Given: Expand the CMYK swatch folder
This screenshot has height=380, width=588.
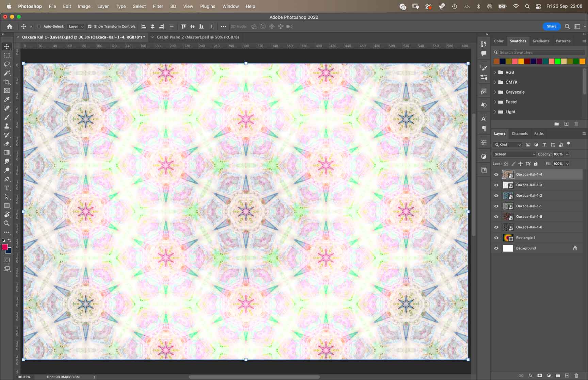Looking at the screenshot, I should pyautogui.click(x=495, y=82).
